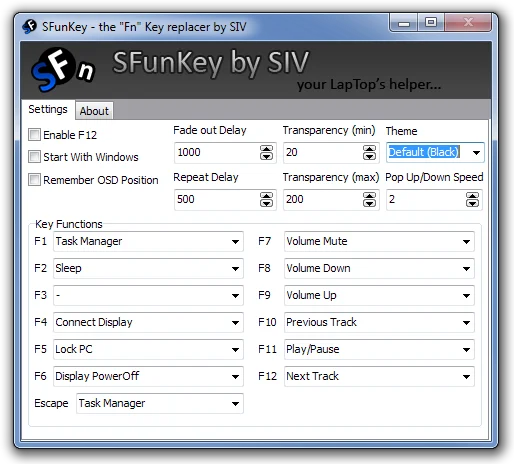
Task: Switch to the About tab
Action: point(94,111)
